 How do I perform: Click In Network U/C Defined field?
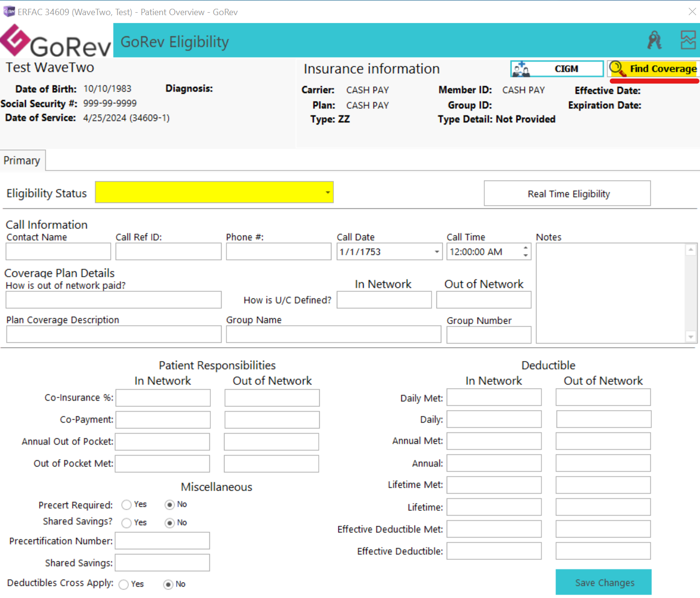coord(384,300)
